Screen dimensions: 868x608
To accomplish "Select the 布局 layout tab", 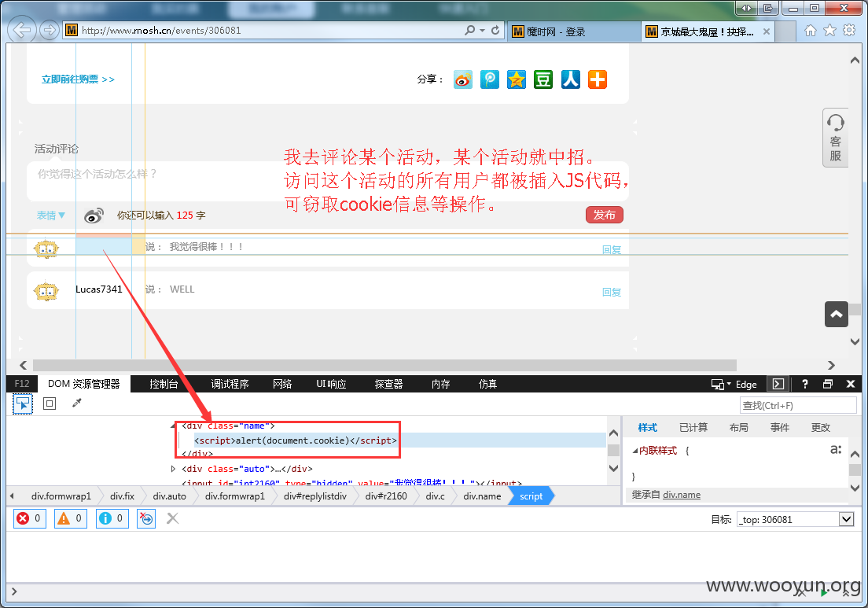I will coord(738,427).
